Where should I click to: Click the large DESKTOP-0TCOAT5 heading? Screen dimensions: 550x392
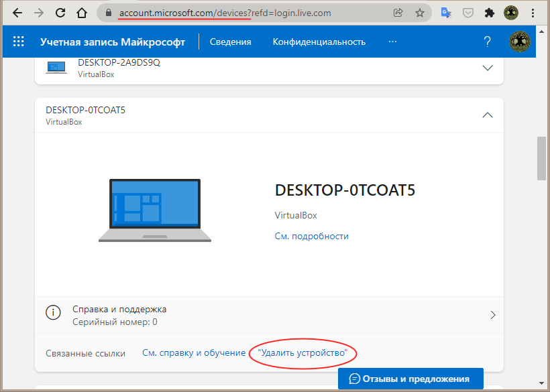[345, 190]
